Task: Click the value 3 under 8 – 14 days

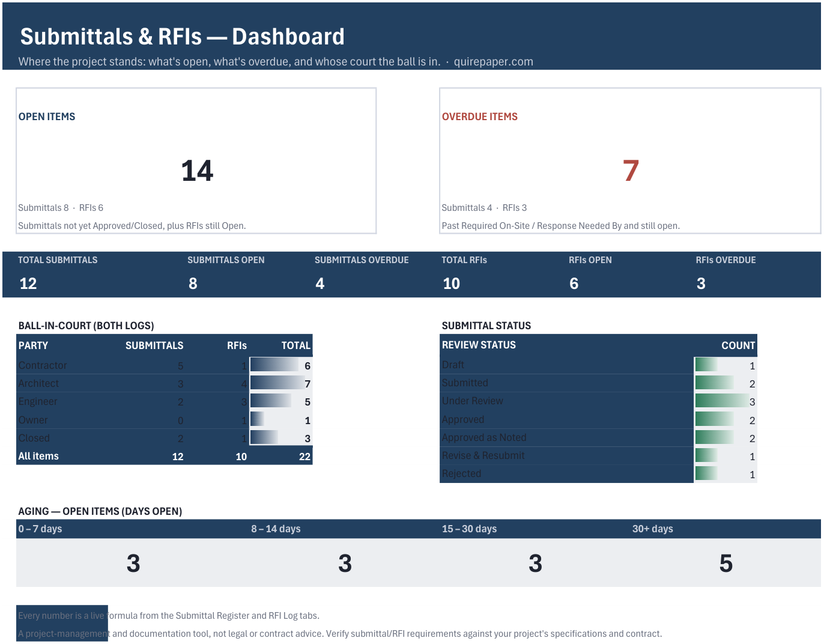Action: click(345, 563)
